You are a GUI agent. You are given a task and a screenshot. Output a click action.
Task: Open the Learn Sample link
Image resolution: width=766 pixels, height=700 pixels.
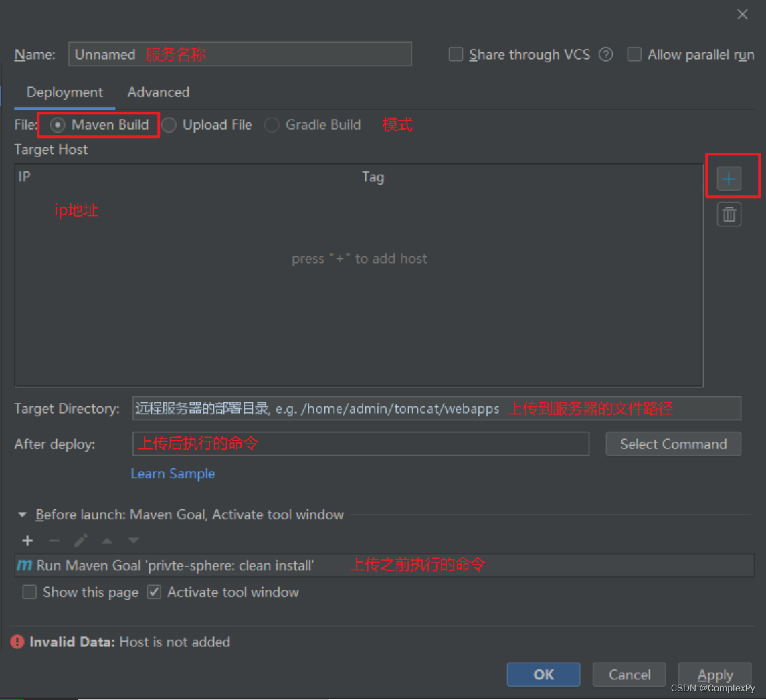coord(173,474)
